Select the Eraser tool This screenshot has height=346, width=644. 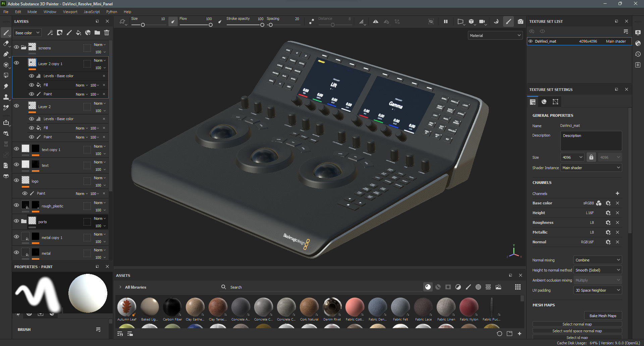pos(6,43)
